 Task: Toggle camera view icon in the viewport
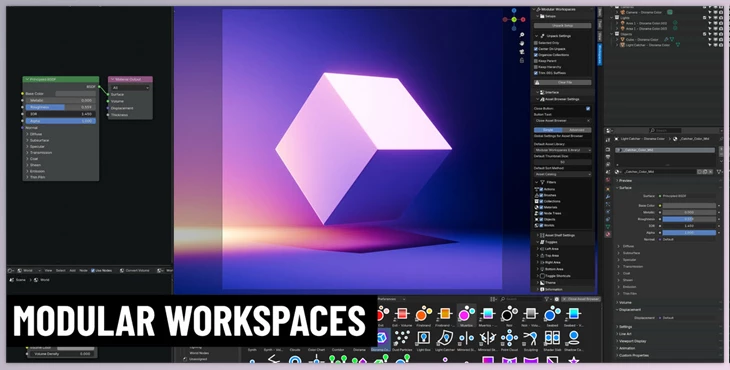(522, 52)
